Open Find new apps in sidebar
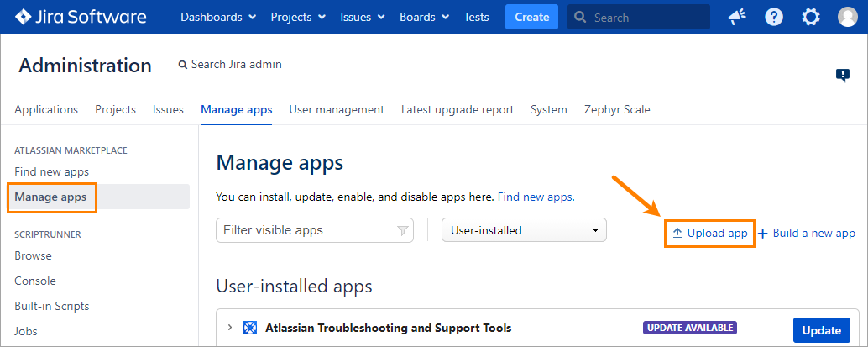 (x=51, y=172)
